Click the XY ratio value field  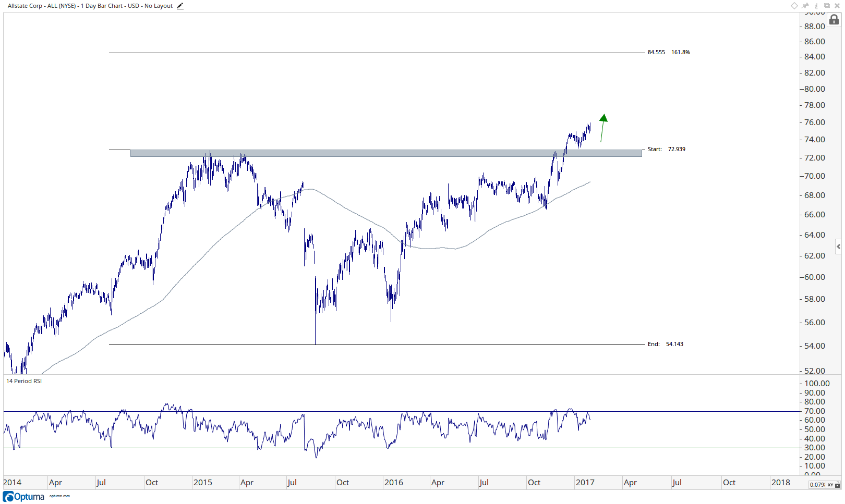tap(817, 485)
